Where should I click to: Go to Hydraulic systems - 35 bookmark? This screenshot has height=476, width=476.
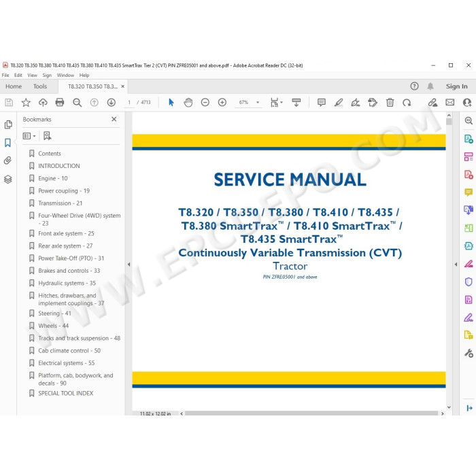(67, 284)
